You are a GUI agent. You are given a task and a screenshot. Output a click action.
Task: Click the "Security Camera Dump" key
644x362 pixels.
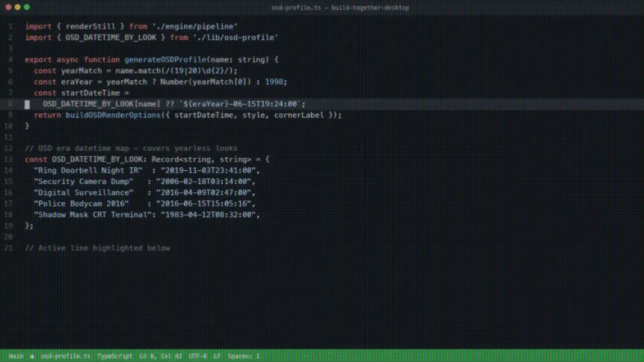[84, 181]
